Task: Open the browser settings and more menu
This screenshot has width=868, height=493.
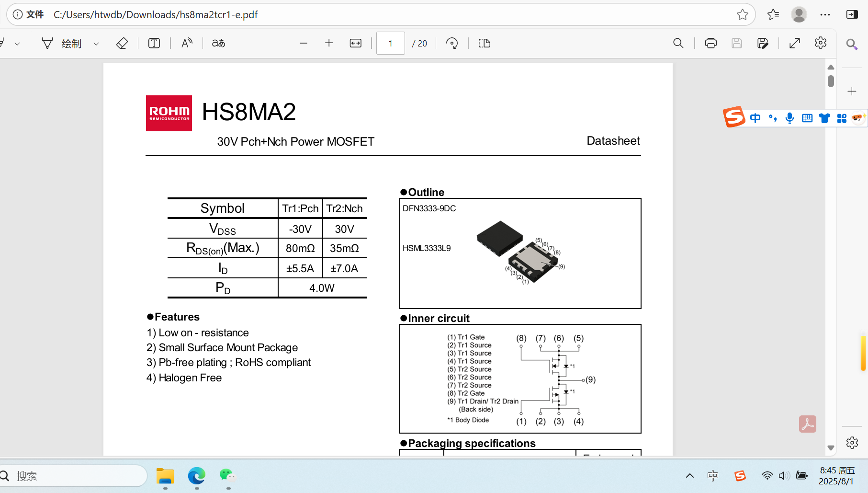Action: click(x=825, y=15)
